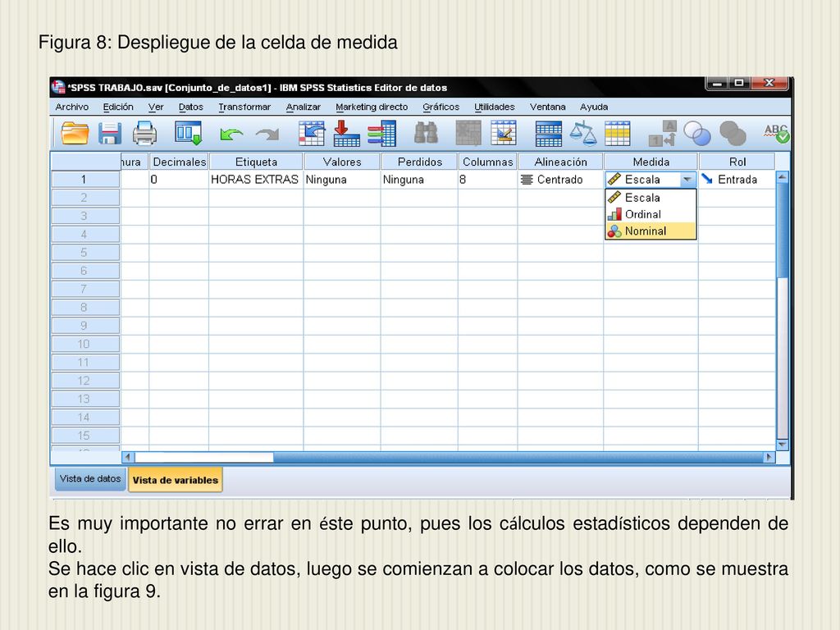Switch to the Vista de datos tab
The image size is (840, 630).
(90, 479)
